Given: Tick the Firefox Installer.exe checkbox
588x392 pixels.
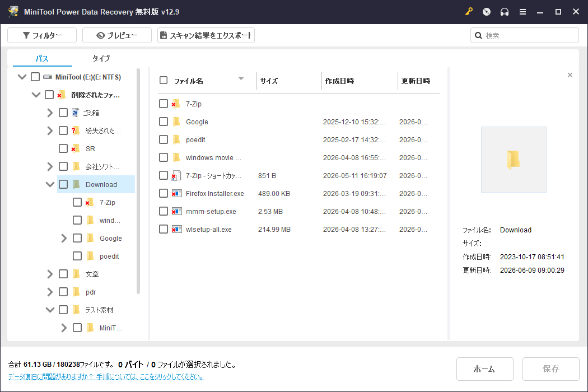Looking at the screenshot, I should coord(164,194).
